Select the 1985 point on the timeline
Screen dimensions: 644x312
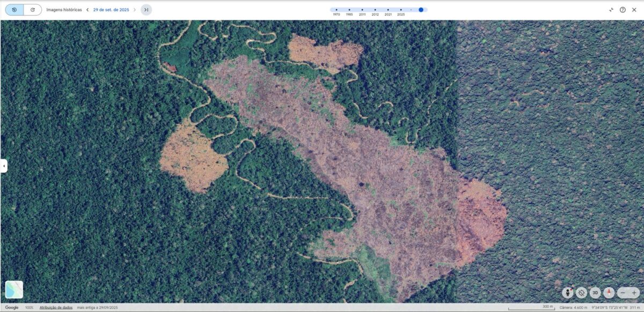349,10
